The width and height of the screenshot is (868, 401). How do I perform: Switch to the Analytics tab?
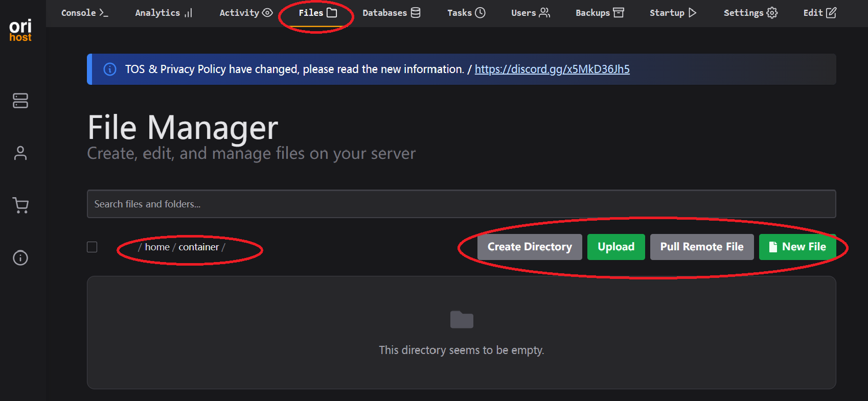(x=164, y=13)
